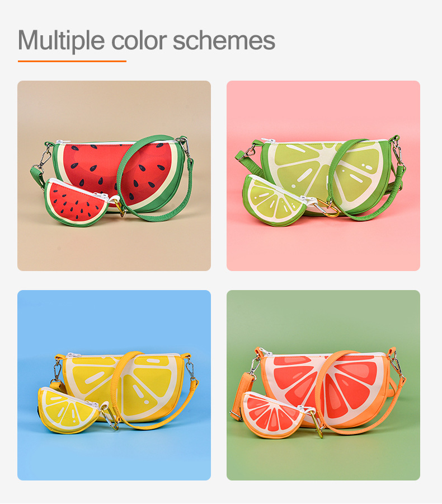Click the small lemon coin pouch
Image resolution: width=442 pixels, height=504 pixels.
[68, 411]
